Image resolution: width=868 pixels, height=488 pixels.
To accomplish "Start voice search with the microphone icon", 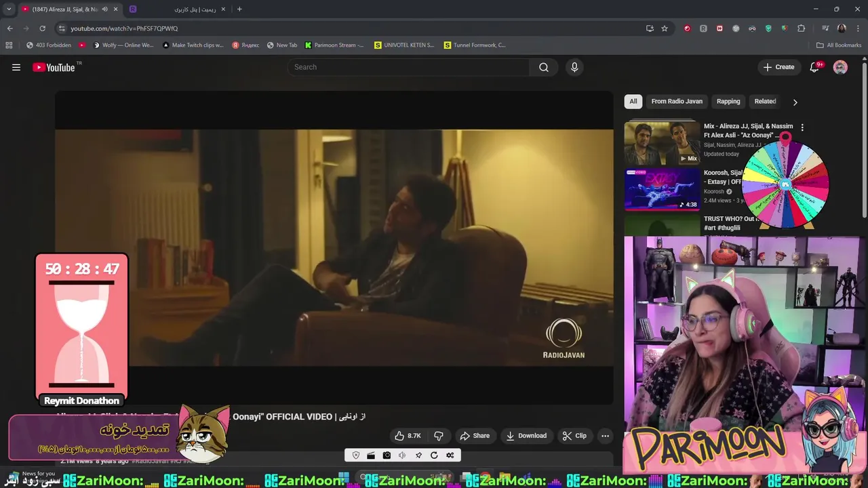I will (574, 67).
